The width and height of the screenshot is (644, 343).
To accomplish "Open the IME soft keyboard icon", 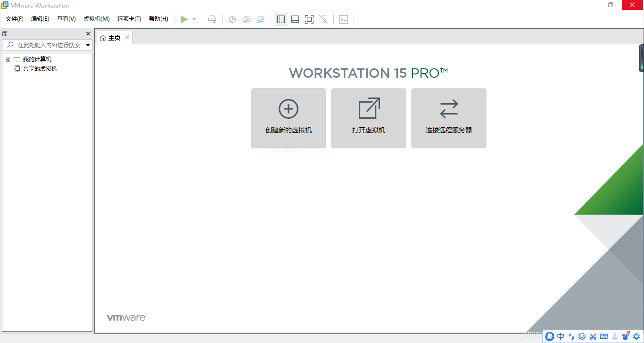I will [x=604, y=336].
